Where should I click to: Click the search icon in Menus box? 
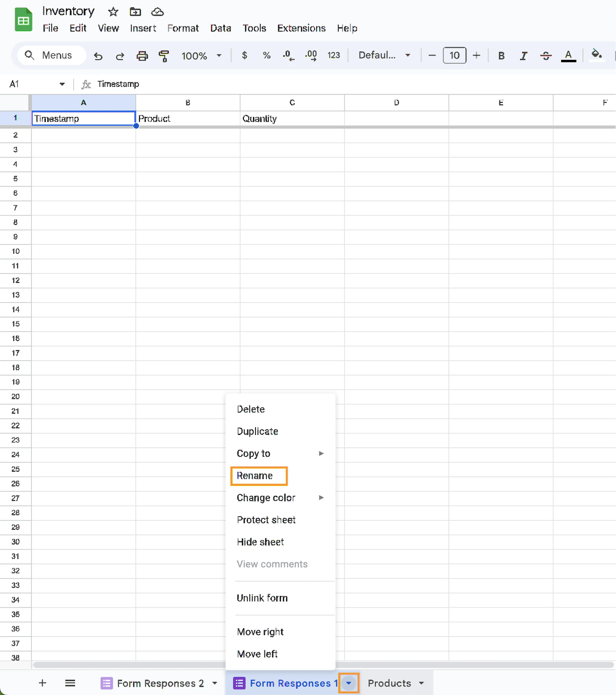point(29,55)
